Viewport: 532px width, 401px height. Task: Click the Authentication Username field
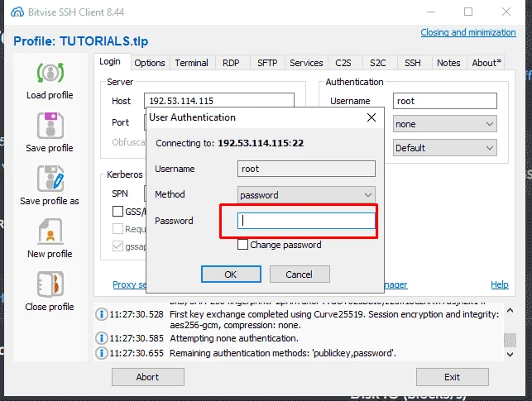[445, 101]
